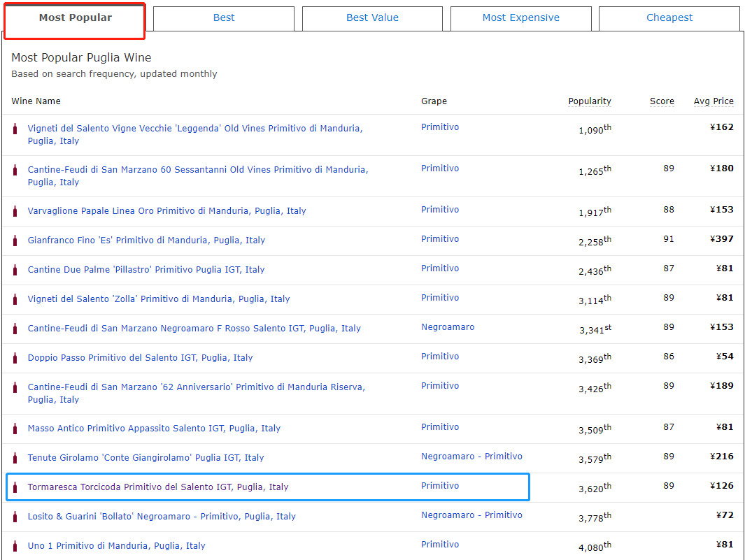Click Primitivo grape for 60 Sessantanni row
The height and width of the screenshot is (560, 745).
tap(440, 168)
